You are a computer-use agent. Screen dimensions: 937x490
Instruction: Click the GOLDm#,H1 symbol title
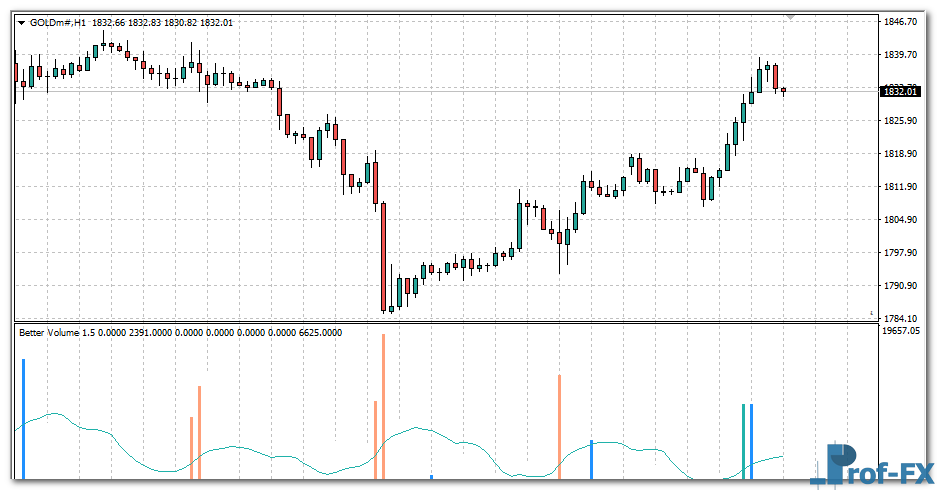pos(59,23)
